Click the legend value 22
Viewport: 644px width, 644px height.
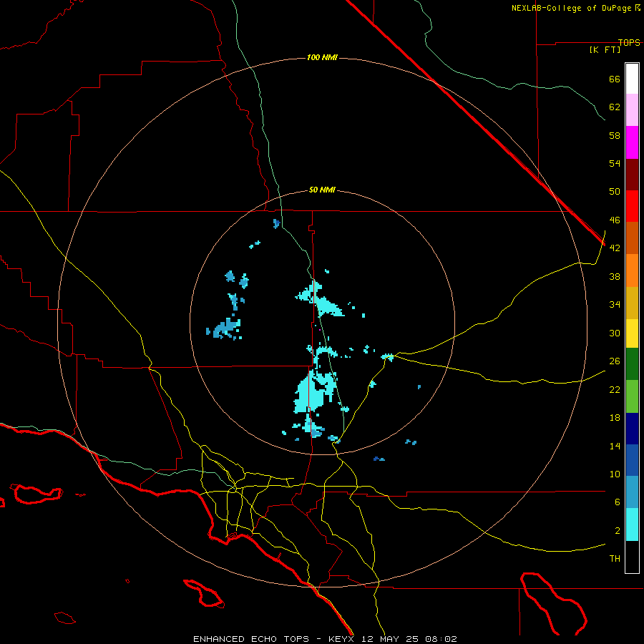click(x=615, y=389)
